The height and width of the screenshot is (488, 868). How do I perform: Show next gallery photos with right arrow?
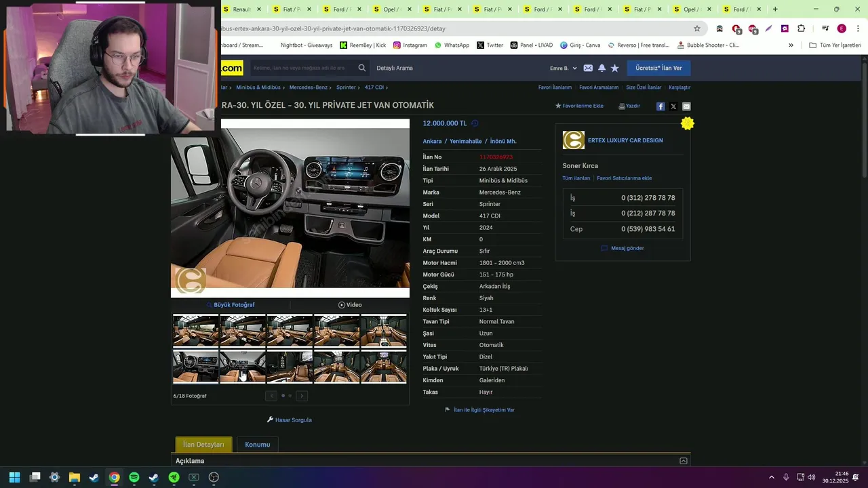pos(302,396)
